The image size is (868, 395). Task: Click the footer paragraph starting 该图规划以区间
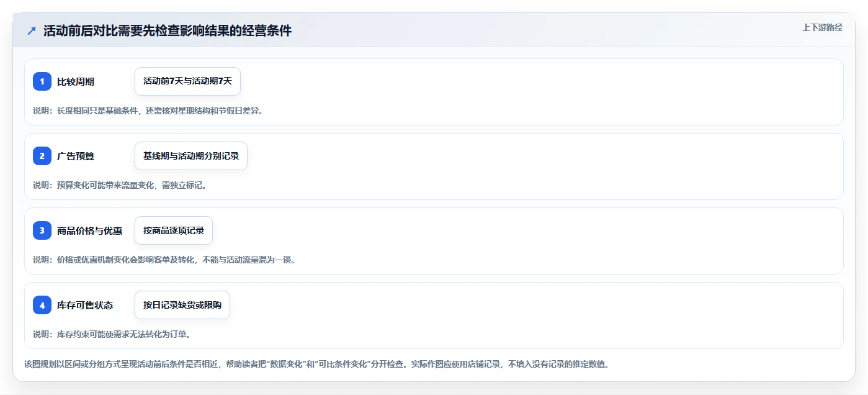point(316,364)
